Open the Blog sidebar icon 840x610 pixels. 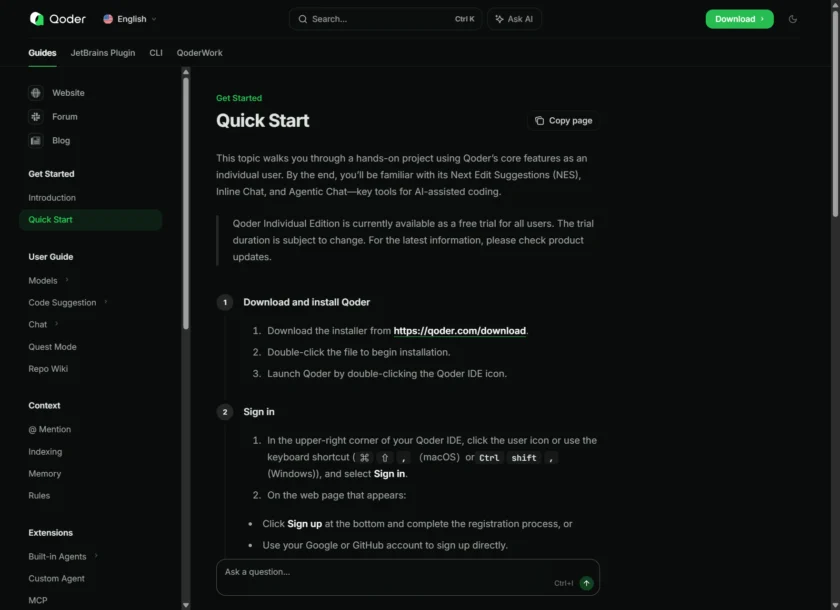point(36,141)
